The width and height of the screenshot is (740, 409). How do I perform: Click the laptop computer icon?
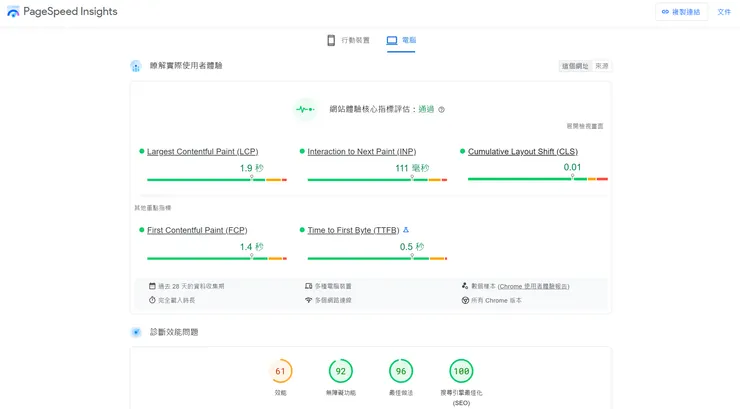pyautogui.click(x=392, y=40)
